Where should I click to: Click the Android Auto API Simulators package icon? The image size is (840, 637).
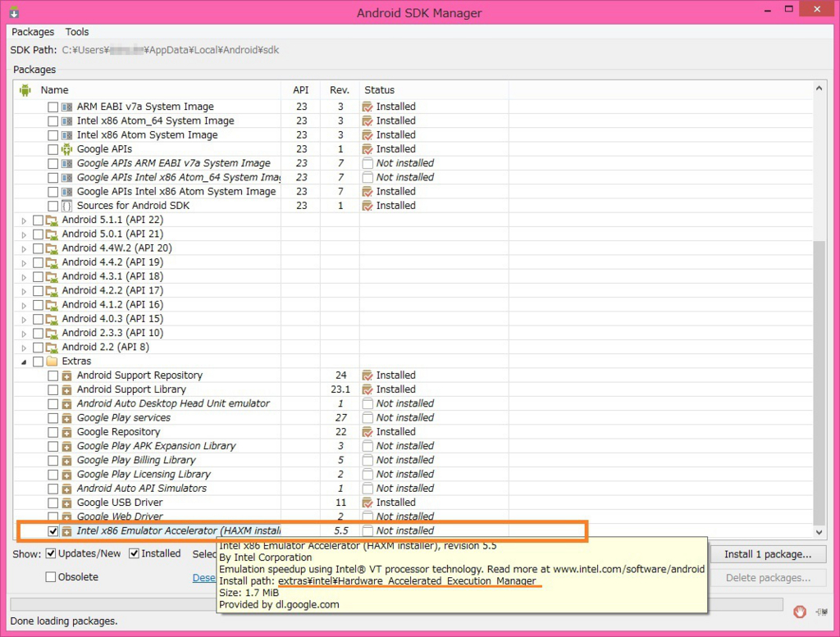(x=66, y=489)
